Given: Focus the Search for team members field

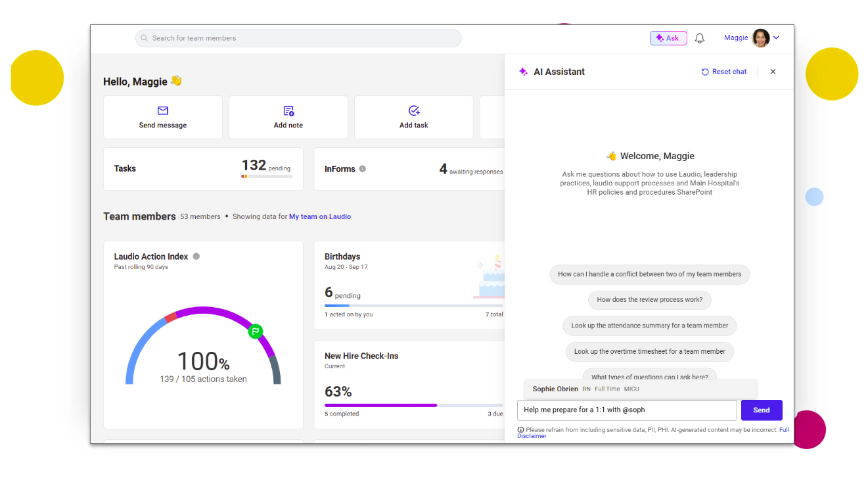Looking at the screenshot, I should [298, 38].
